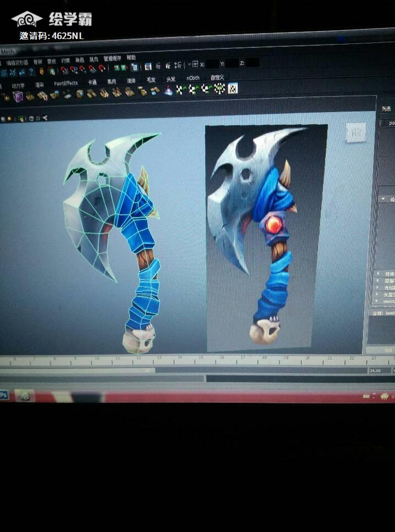Open the 编辑变形器 menu

click(17, 63)
